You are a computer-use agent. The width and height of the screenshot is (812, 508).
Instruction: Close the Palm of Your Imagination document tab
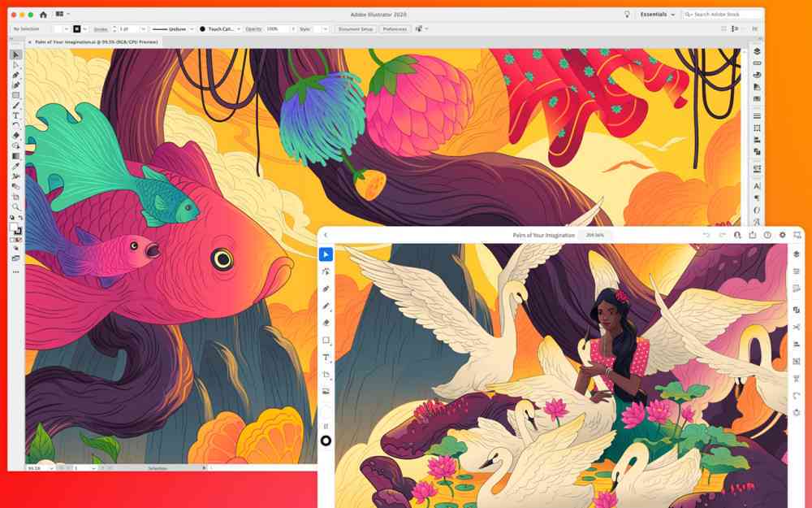click(29, 42)
